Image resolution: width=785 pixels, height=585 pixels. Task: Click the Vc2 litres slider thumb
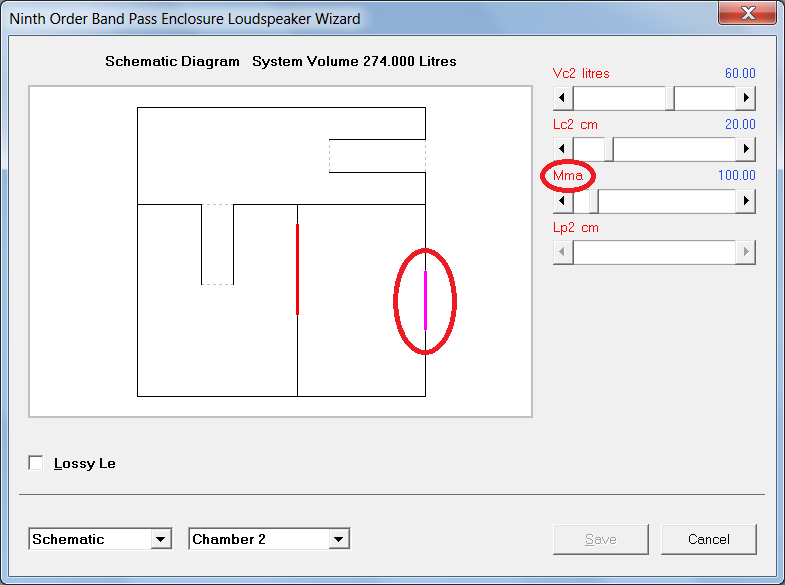pos(670,98)
